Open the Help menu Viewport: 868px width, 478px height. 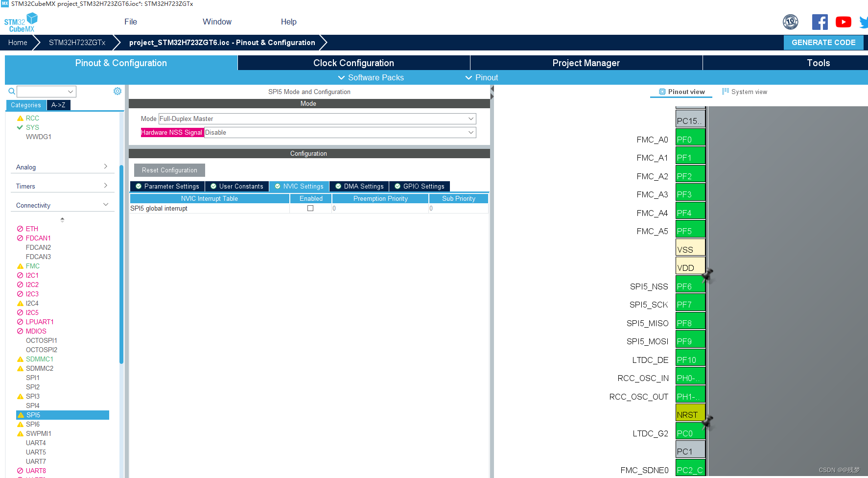tap(289, 22)
